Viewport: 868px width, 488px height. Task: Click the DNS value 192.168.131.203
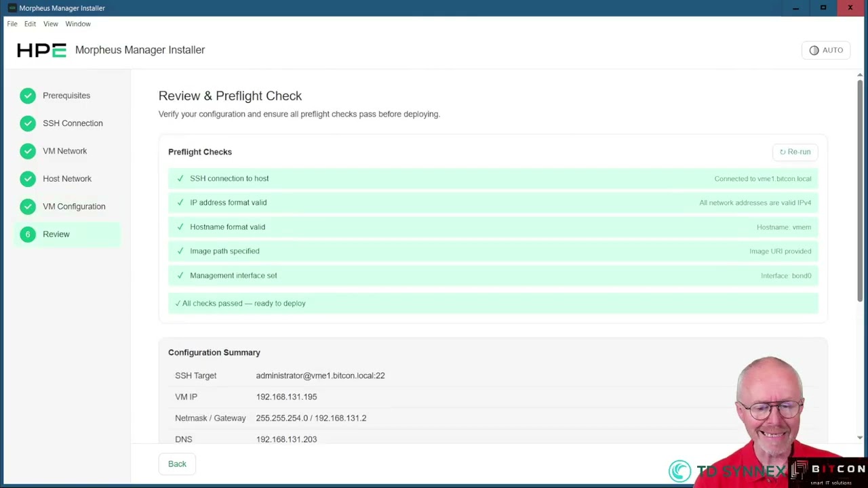coord(286,439)
